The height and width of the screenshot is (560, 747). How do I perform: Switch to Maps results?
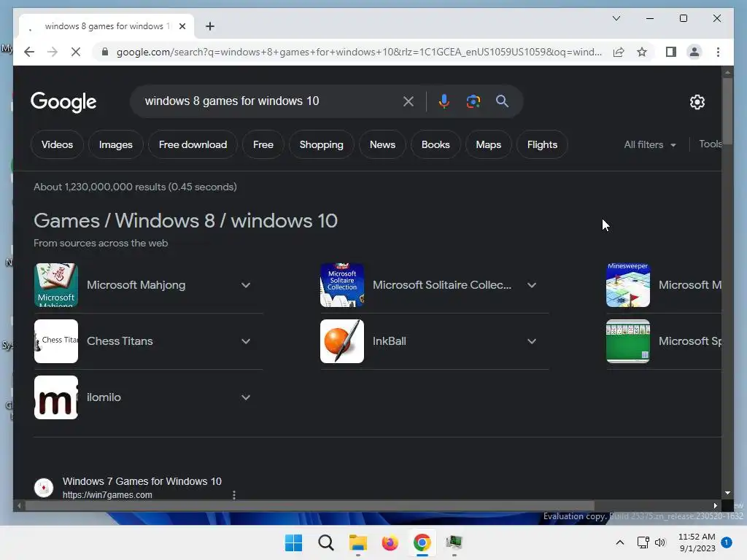[488, 145]
